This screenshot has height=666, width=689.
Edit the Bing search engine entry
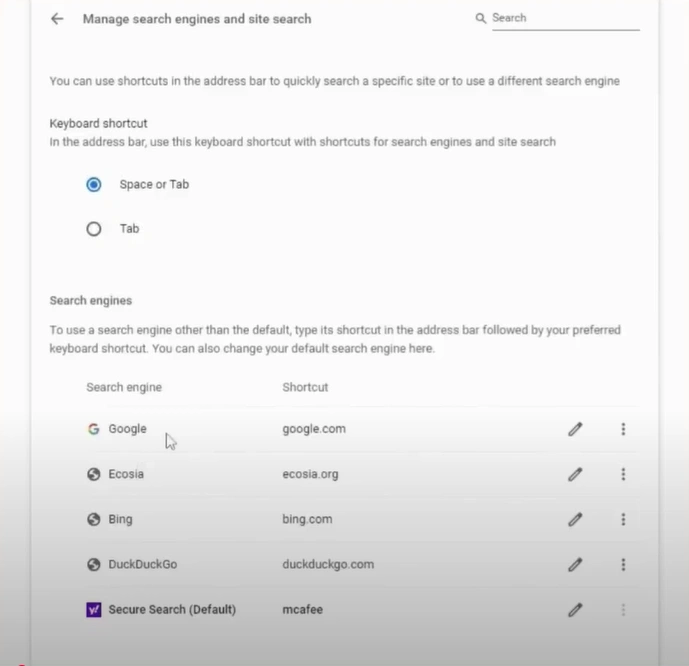tap(575, 520)
